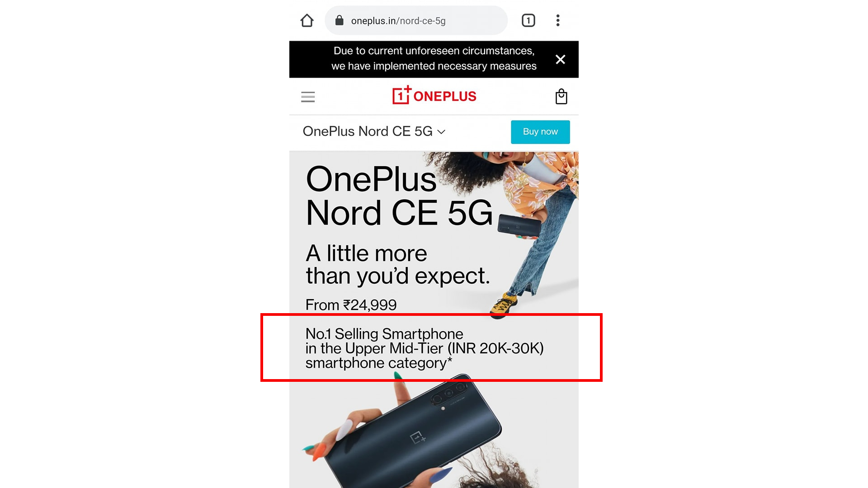This screenshot has width=868, height=488.
Task: Open the shopping bag cart
Action: (561, 96)
